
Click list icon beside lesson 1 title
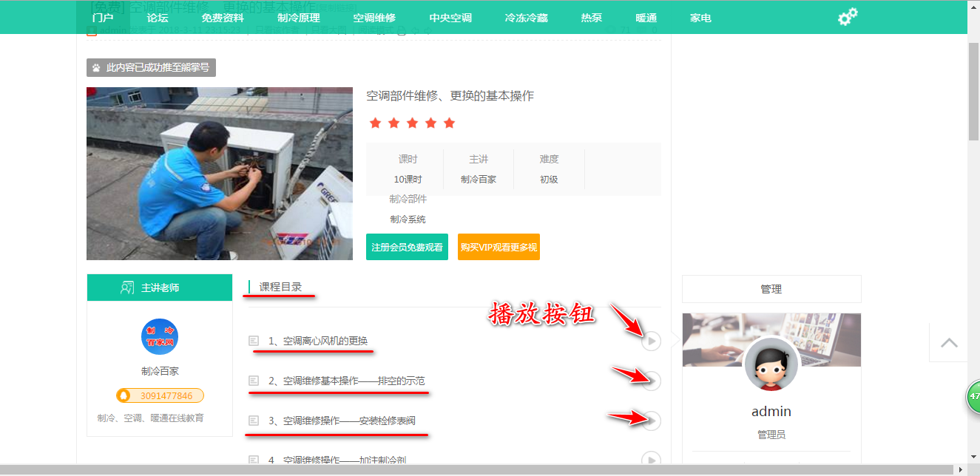point(254,341)
